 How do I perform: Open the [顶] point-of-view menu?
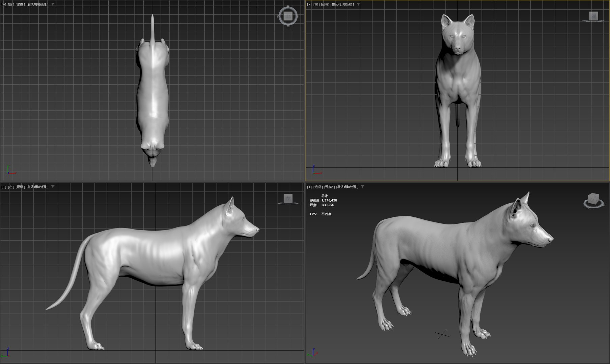(x=11, y=4)
